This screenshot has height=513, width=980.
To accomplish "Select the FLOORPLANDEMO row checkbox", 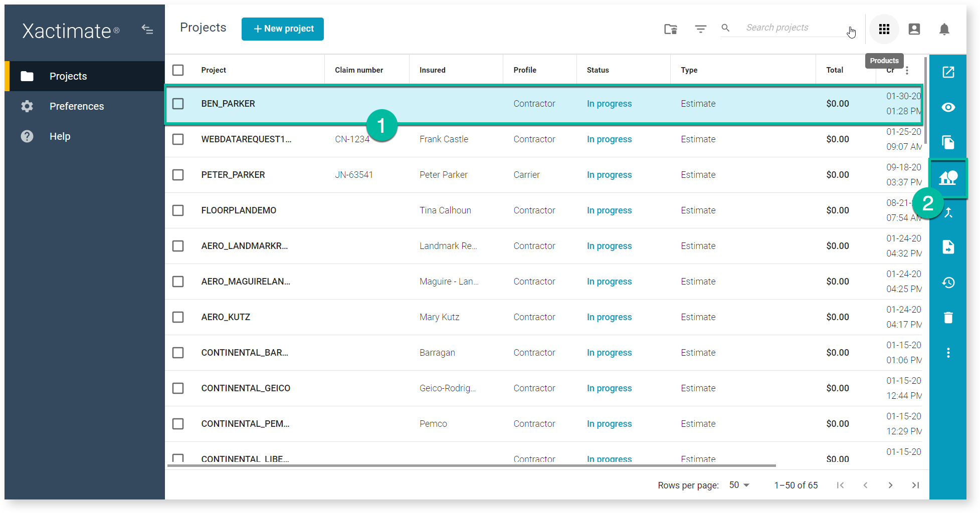I will 178,210.
